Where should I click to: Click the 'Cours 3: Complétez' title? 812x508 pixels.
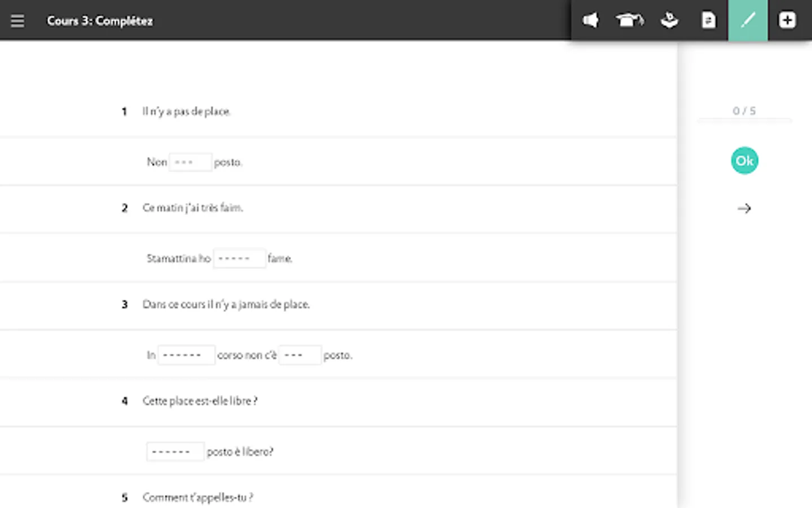coord(100,21)
